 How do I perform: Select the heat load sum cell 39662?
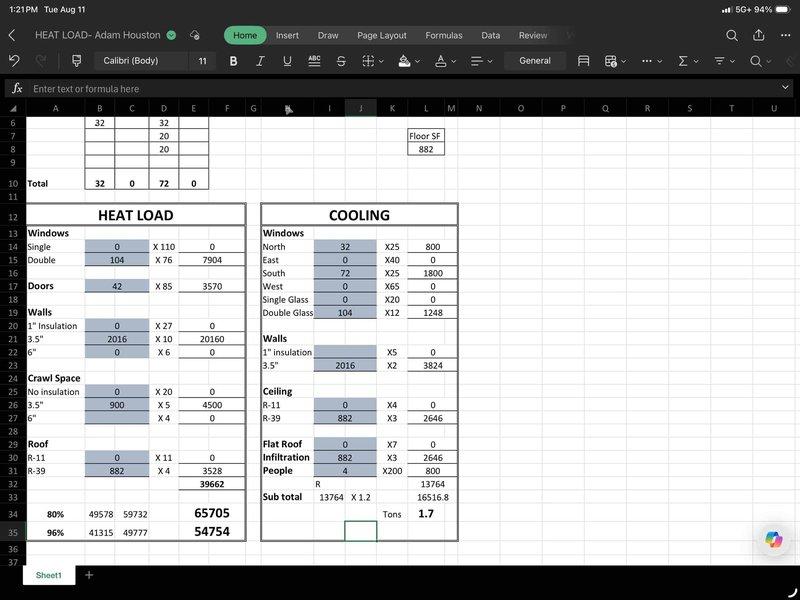click(x=212, y=484)
